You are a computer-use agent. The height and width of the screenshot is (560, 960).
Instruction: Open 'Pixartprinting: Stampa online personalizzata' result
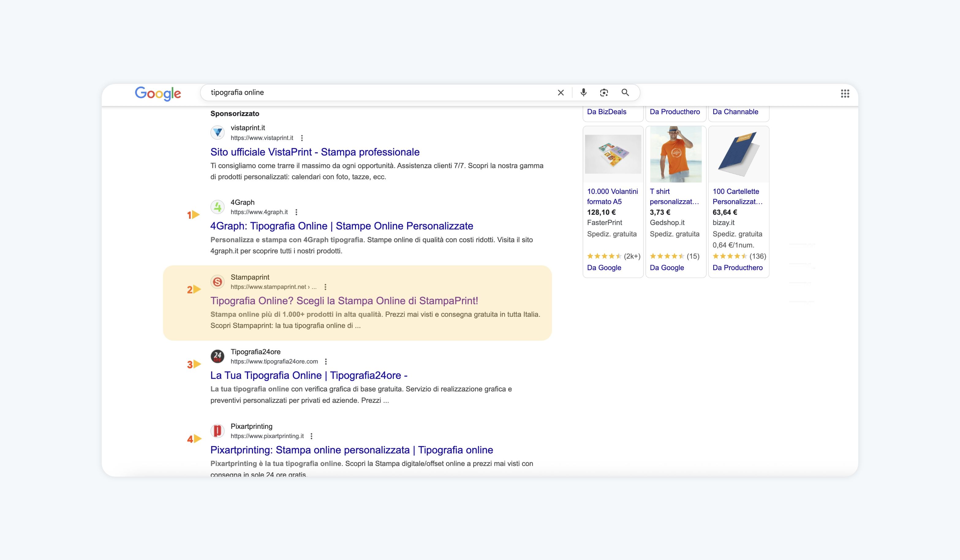click(352, 450)
